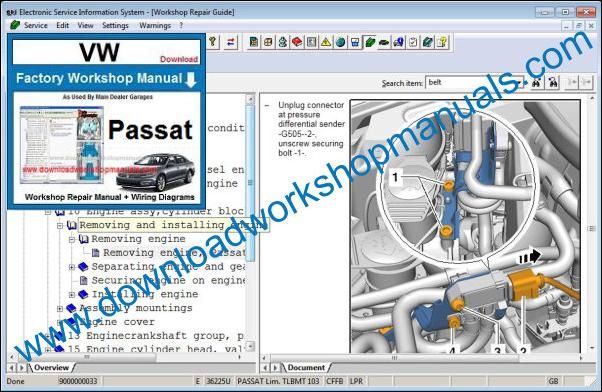This screenshot has height=392, width=602.
Task: Expand the '13 Enginecrankshaft group' node
Action: [x=48, y=336]
